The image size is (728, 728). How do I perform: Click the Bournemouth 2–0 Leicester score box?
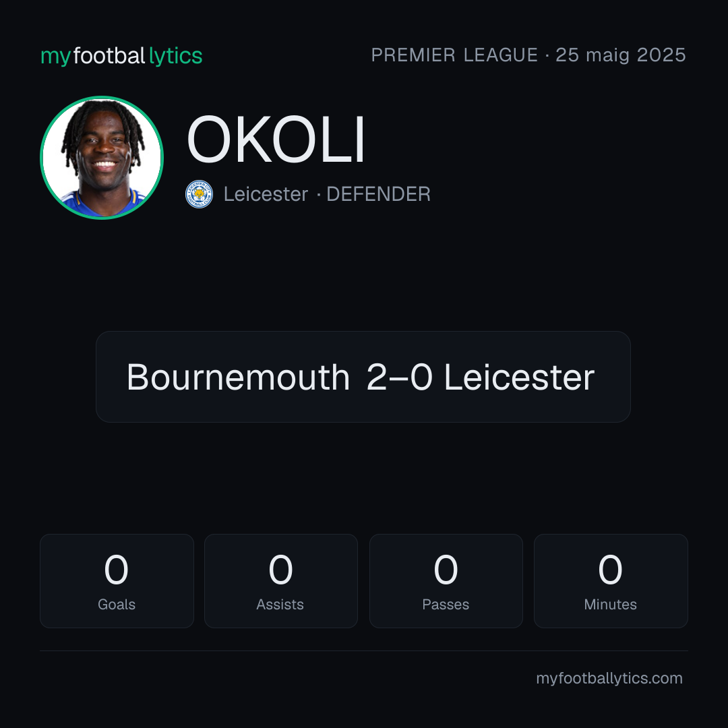[x=363, y=377]
